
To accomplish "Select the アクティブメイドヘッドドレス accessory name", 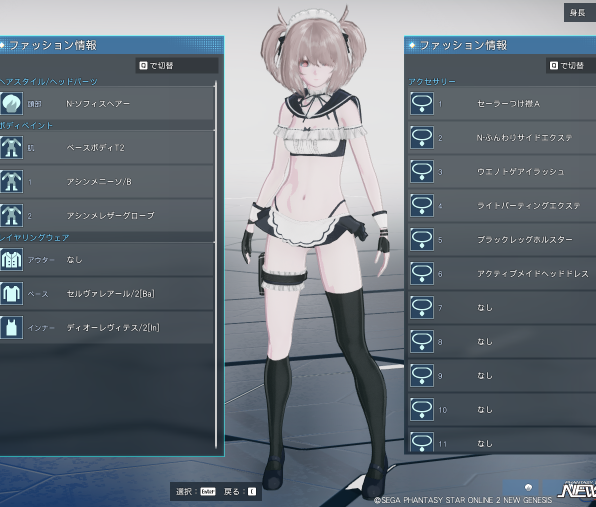I will [533, 273].
